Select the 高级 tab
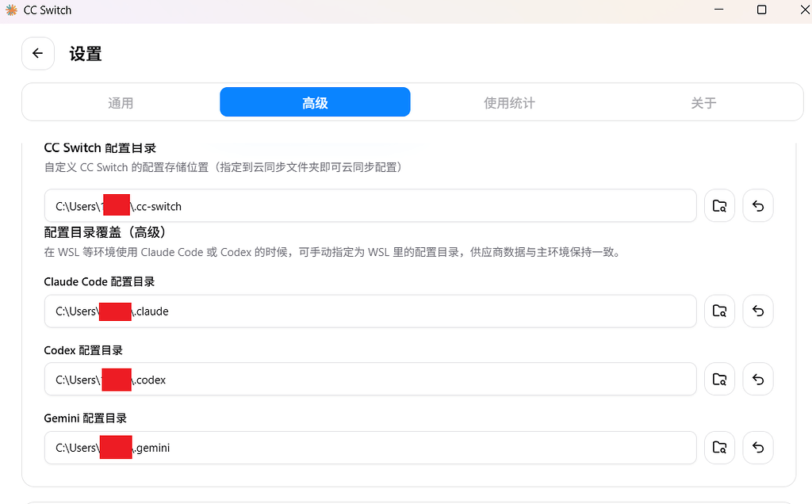This screenshot has height=504, width=812. 315,102
